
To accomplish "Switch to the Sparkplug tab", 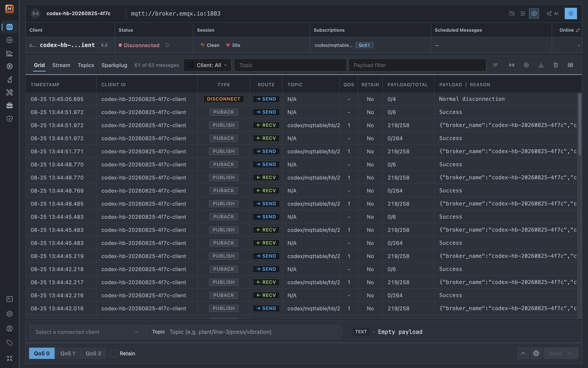I will 114,65.
